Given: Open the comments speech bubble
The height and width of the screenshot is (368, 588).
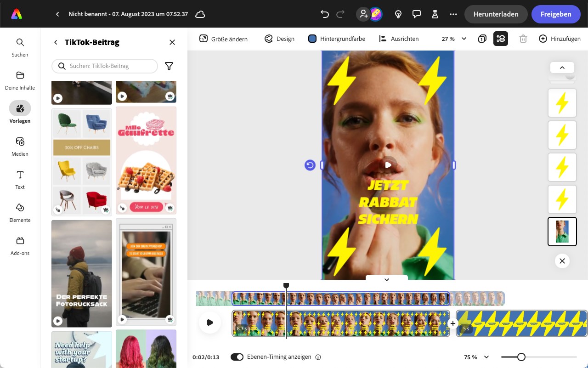Looking at the screenshot, I should 417,14.
